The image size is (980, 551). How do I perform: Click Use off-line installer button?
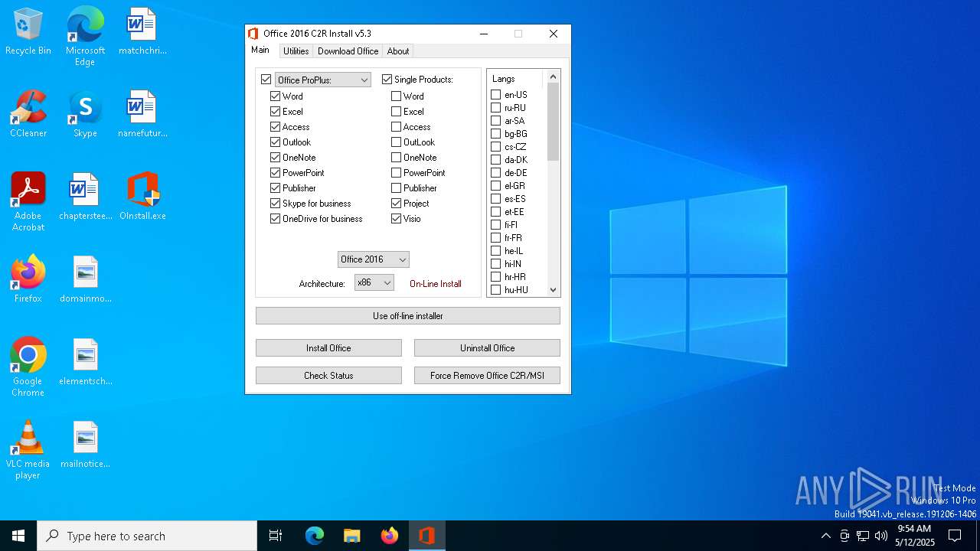coord(408,316)
